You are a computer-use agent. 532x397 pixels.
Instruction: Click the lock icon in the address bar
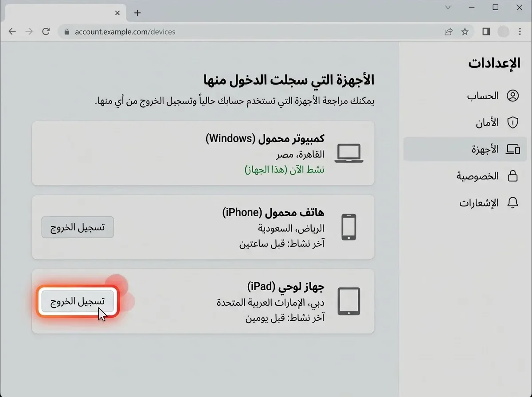67,32
